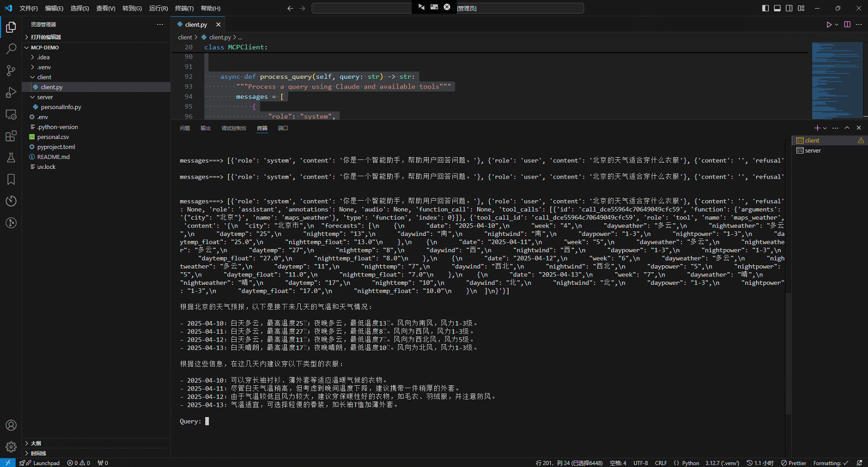This screenshot has height=467, width=868.
Task: Open new terminal profile dropdown arrow
Action: (x=825, y=128)
